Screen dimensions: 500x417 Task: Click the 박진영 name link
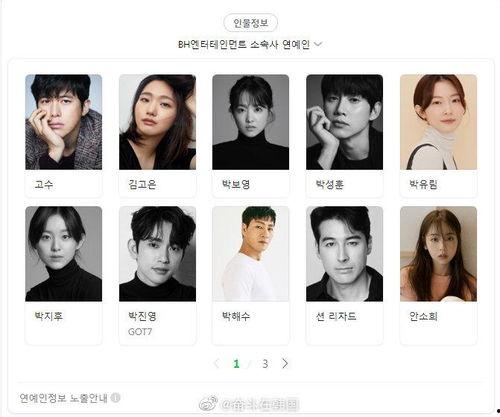pos(142,316)
